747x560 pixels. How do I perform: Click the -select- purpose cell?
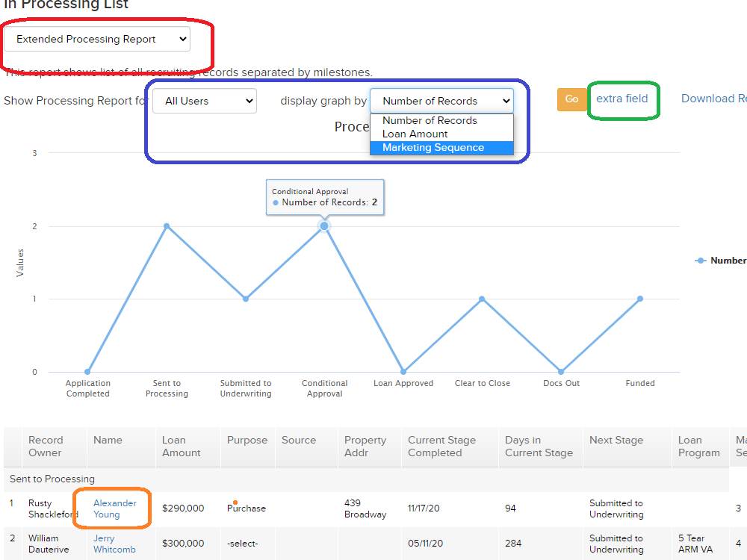pos(242,544)
